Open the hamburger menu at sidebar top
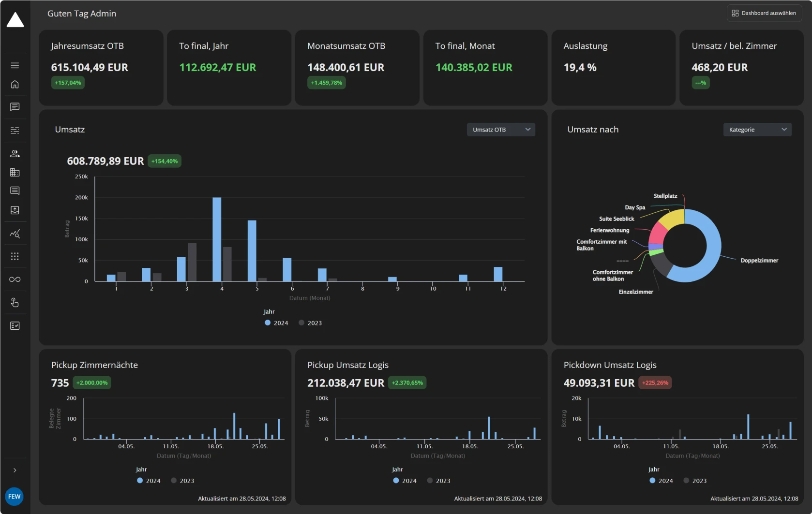This screenshot has height=514, width=812. tap(15, 65)
